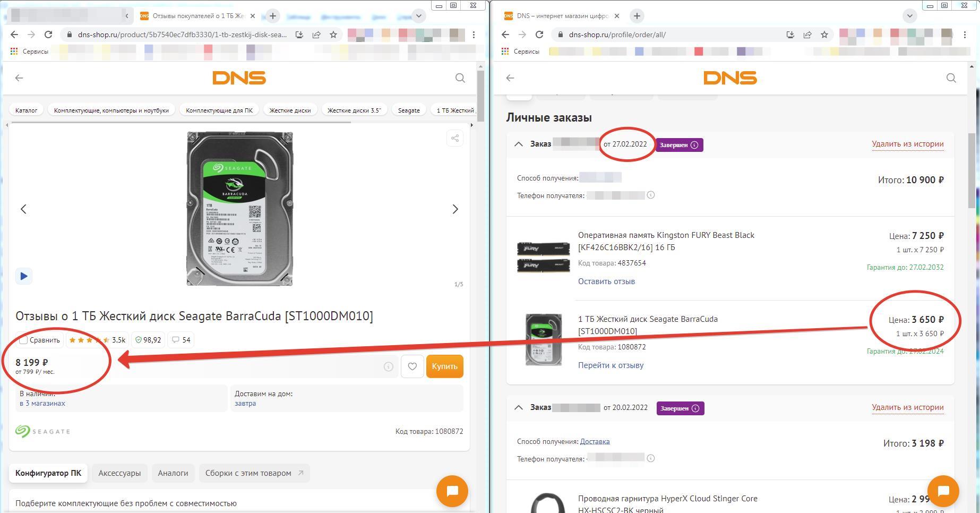Open the tab search dropdown in right window
The image size is (980, 513).
pyautogui.click(x=910, y=16)
